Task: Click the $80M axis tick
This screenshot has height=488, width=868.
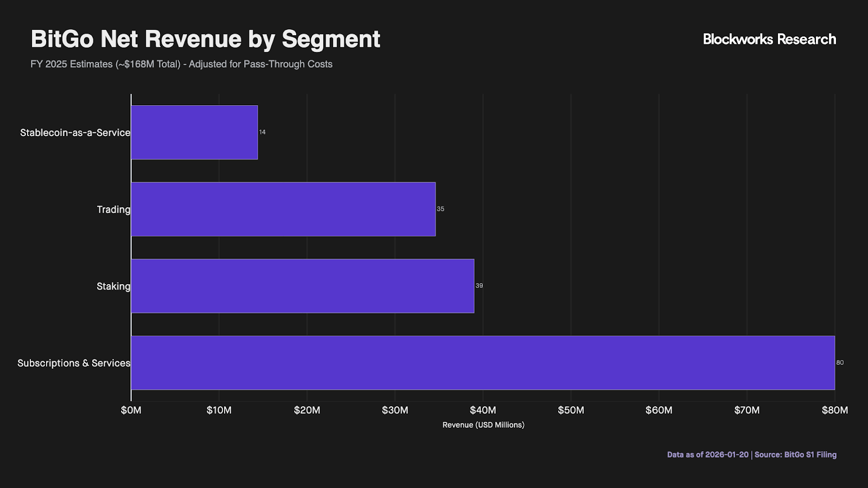Action: [x=835, y=410]
